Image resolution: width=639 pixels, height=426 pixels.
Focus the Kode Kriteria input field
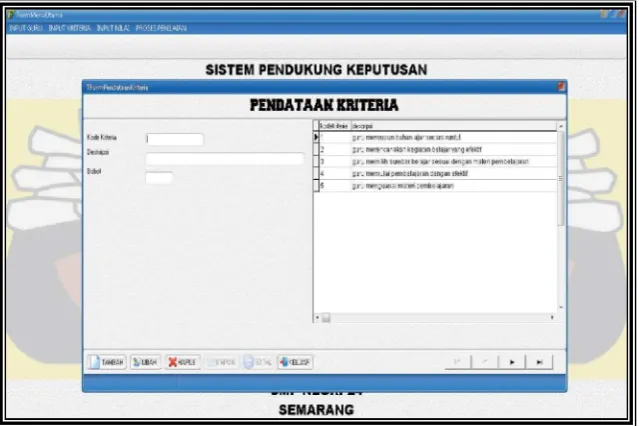[x=175, y=139]
